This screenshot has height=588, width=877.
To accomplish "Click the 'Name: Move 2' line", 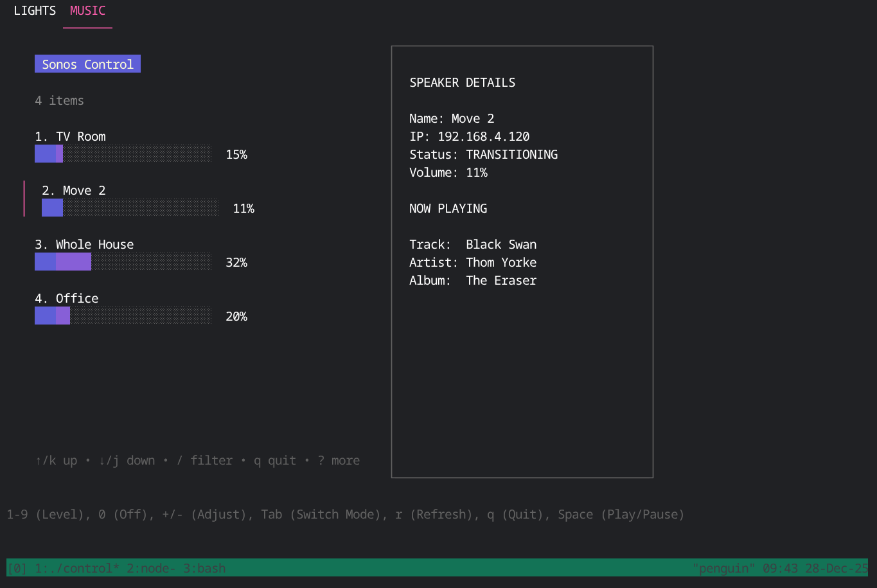I will pos(452,118).
